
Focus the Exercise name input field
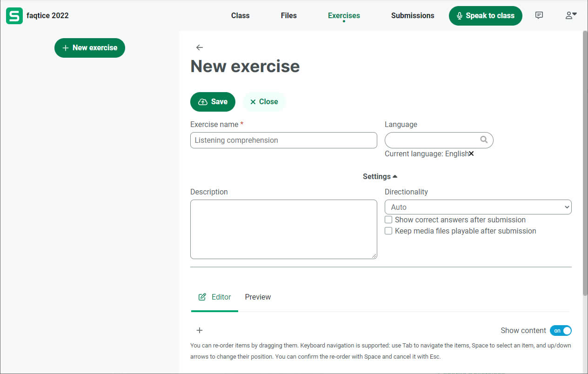(x=283, y=140)
